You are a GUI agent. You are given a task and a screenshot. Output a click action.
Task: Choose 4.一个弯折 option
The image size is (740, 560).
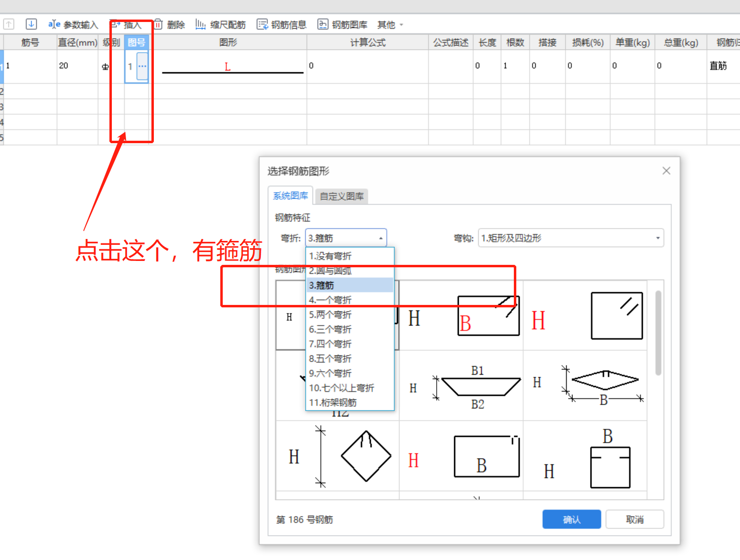coord(350,300)
